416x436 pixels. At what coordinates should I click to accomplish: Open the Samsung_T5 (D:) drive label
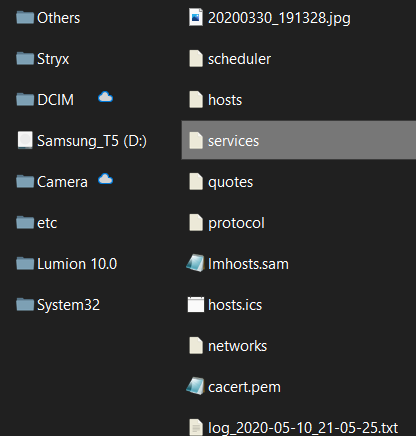[x=92, y=141]
